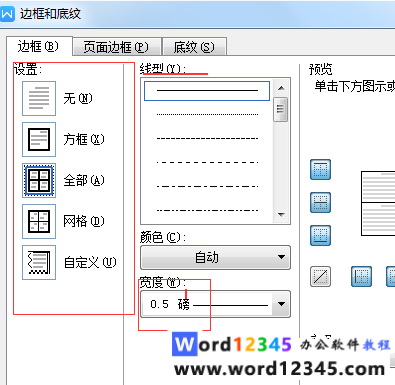This screenshot has width=395, height=385.
Task: Click the 网格 label text
Action: coord(84,221)
